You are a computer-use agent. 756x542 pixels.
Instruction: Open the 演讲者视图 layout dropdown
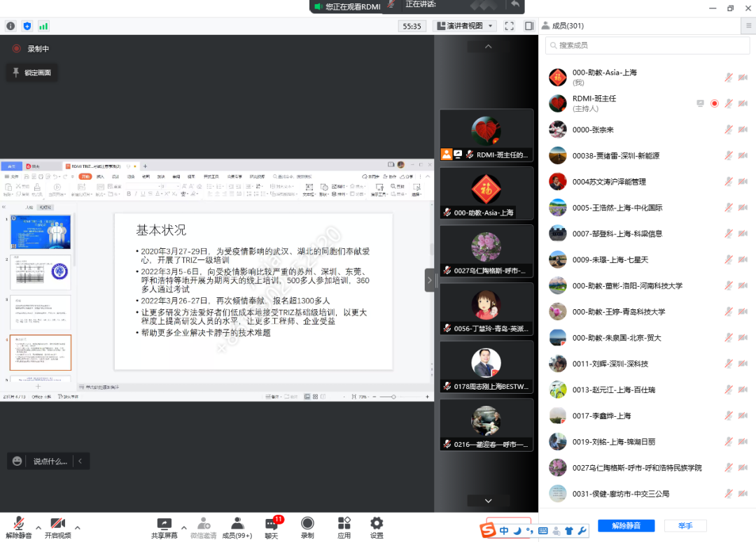[x=465, y=26]
